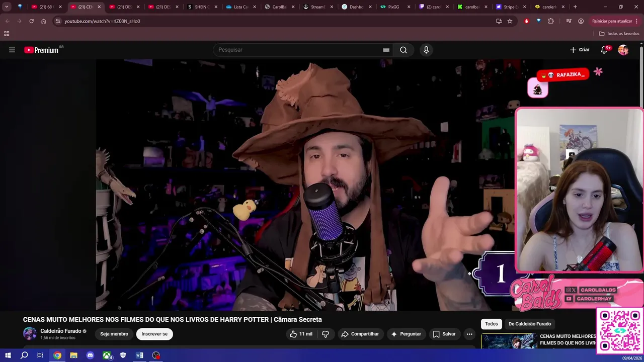The height and width of the screenshot is (362, 644).
Task: Open Discord from taskbar
Action: (x=90, y=355)
